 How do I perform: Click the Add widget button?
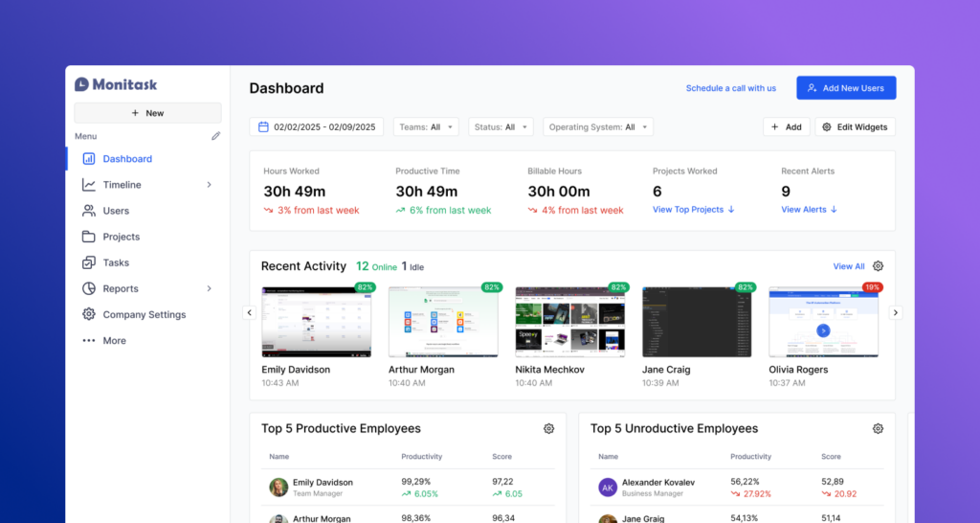click(787, 127)
